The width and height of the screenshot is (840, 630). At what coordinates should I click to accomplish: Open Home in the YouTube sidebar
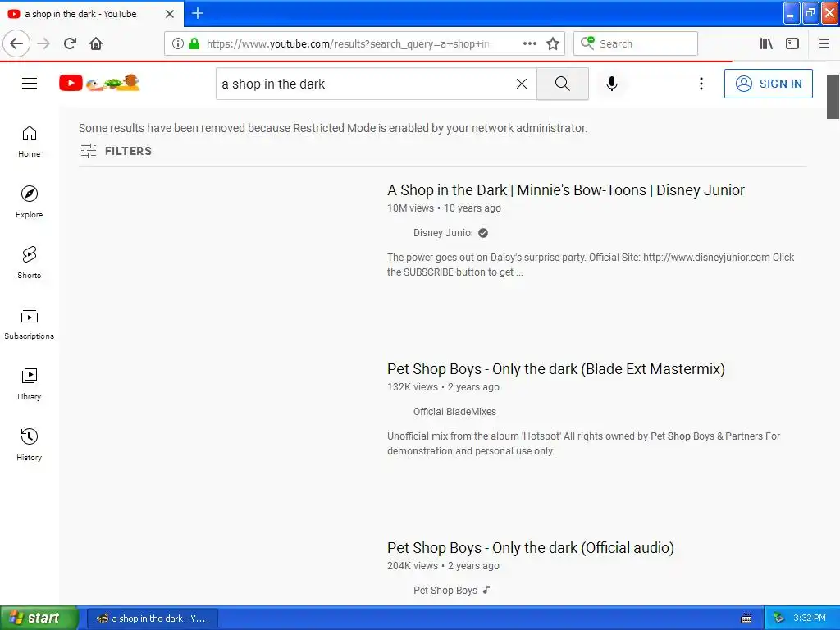coord(29,141)
